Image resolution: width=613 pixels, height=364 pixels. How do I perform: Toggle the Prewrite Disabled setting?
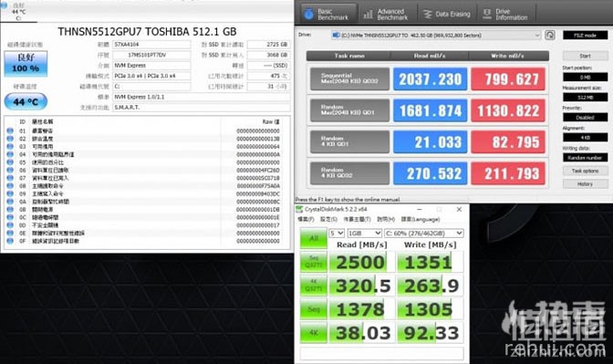pos(585,118)
